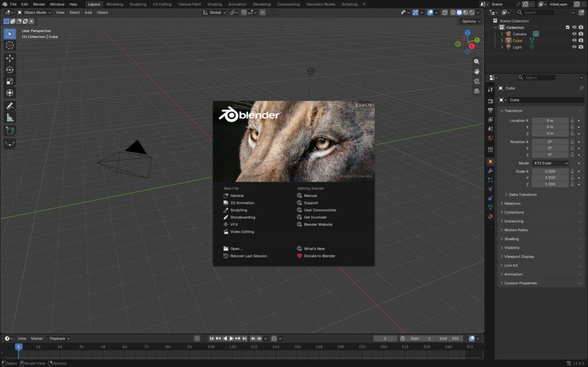Click the Blender logo menu icon
The height and width of the screenshot is (367, 588).
pos(5,4)
